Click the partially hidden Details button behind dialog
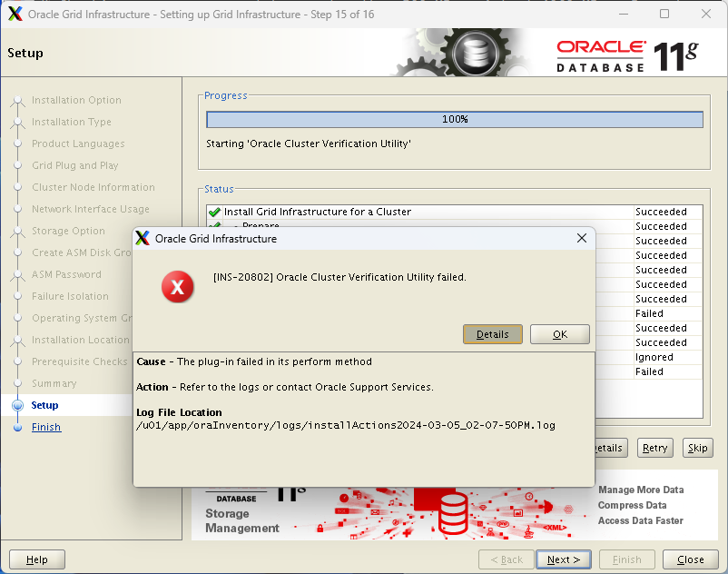The width and height of the screenshot is (728, 574). coord(611,448)
